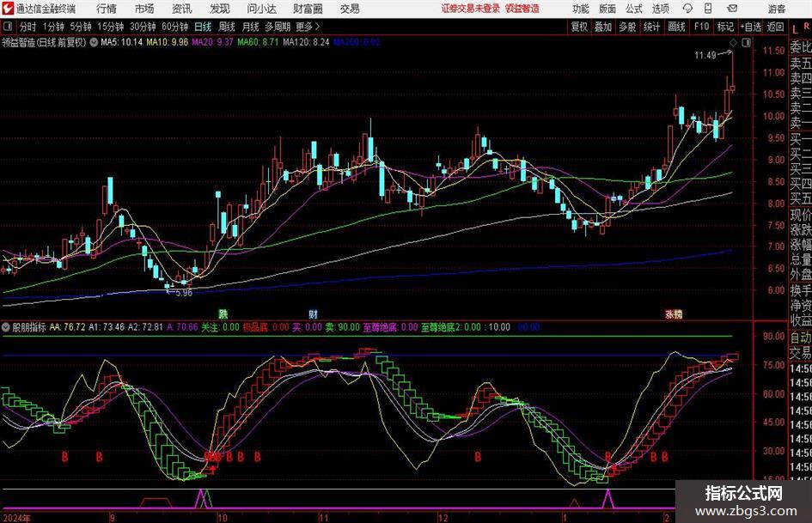Image resolution: width=812 pixels, height=523 pixels.
Task: Click the AA: 76.72 indicator value
Action: 68,327
